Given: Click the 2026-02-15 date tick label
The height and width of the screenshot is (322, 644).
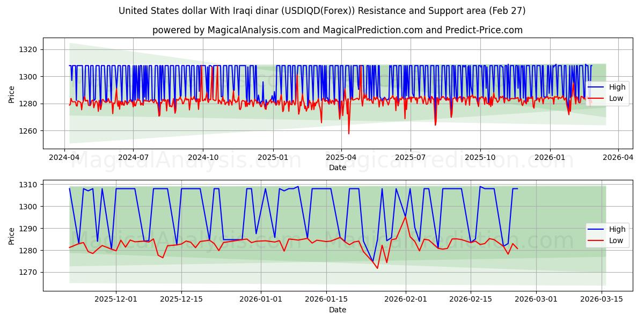Looking at the screenshot, I should pyautogui.click(x=471, y=299).
